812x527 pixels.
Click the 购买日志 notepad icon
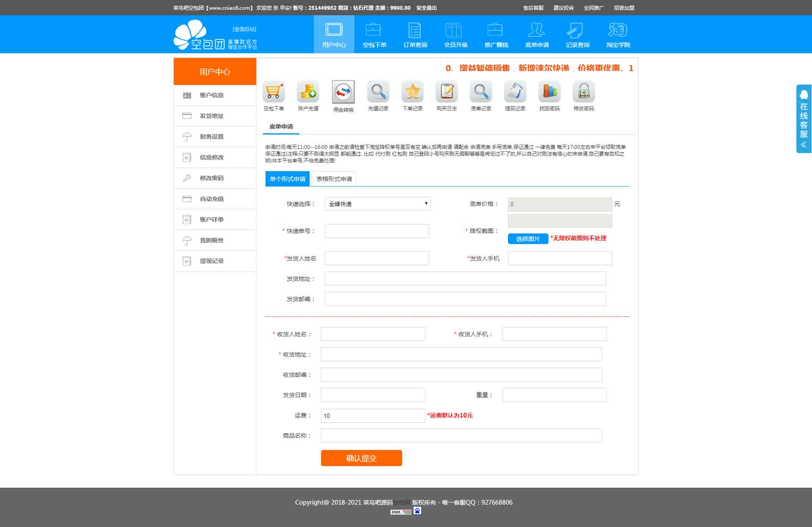tap(447, 91)
